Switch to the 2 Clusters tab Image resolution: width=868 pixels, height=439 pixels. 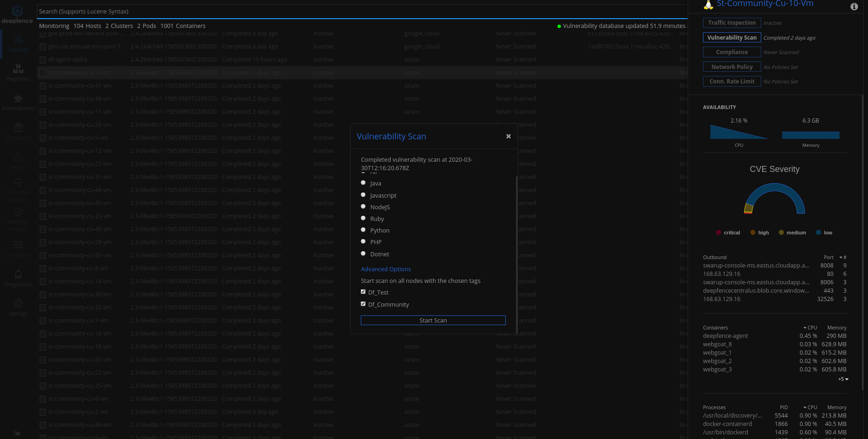[x=119, y=26]
